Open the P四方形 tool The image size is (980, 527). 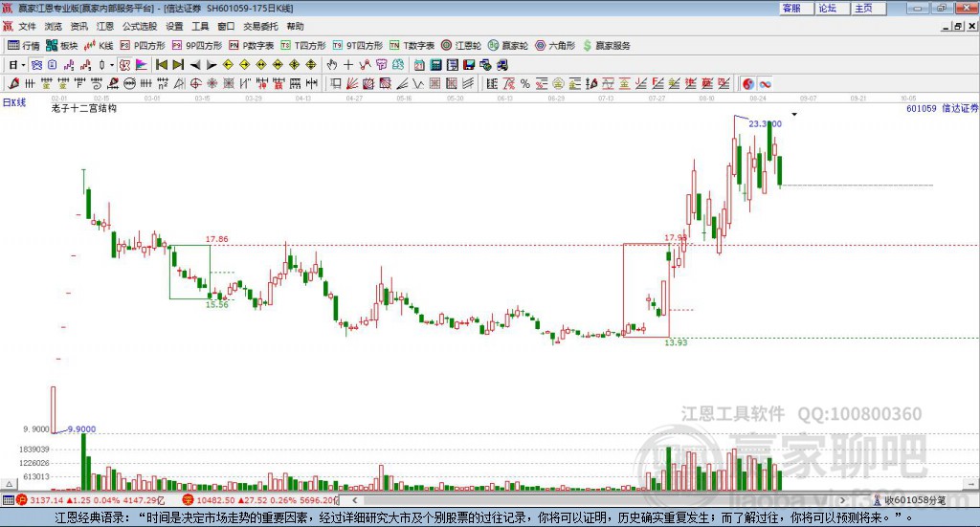[x=143, y=46]
